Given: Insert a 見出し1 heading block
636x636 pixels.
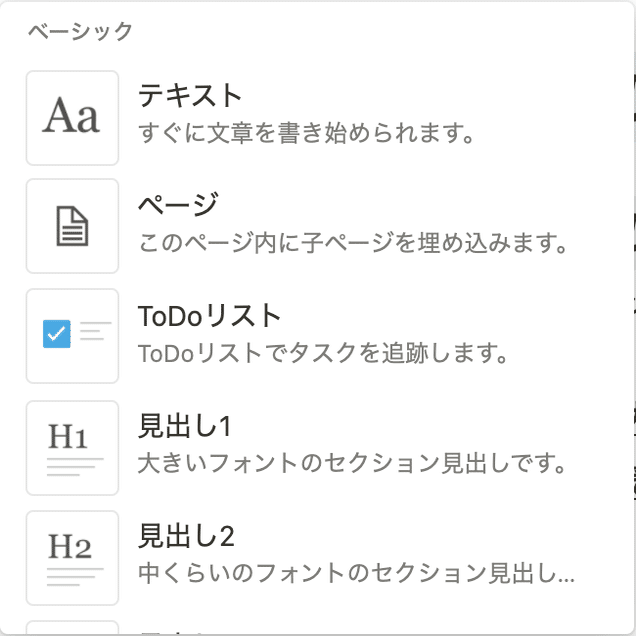Looking at the screenshot, I should tap(185, 427).
